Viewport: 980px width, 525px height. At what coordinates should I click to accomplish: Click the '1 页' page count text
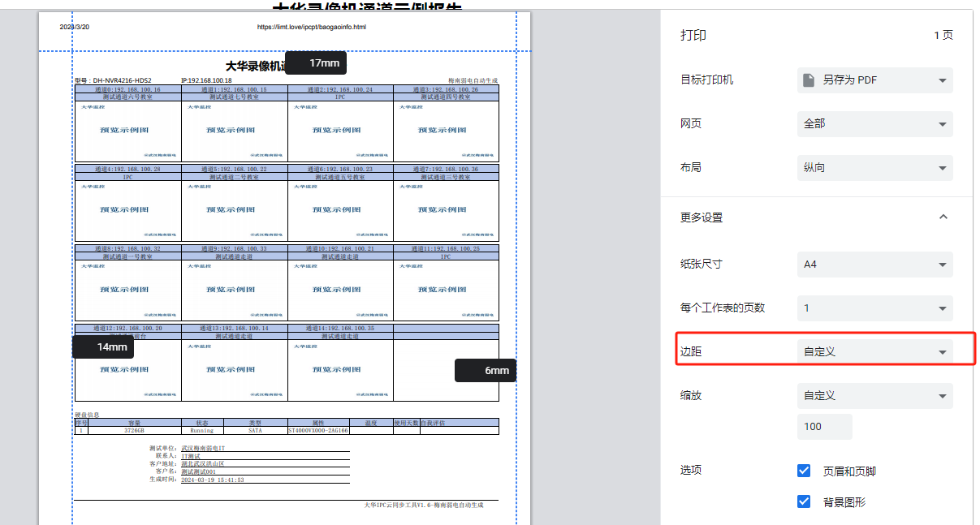click(943, 36)
